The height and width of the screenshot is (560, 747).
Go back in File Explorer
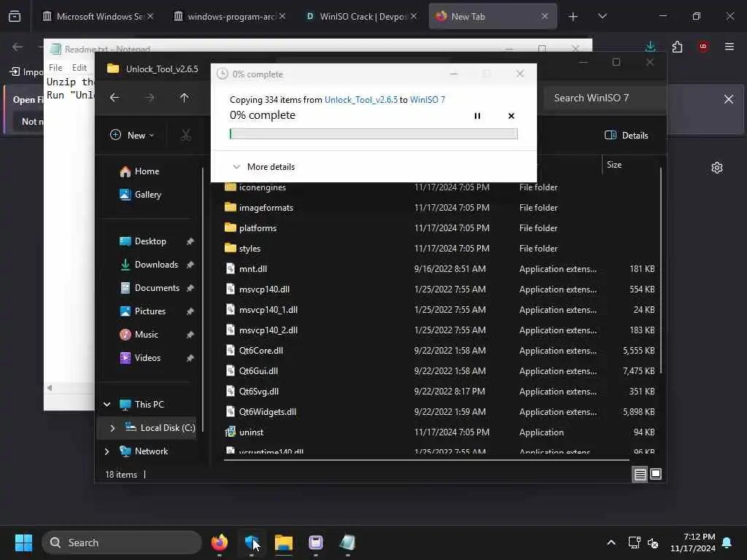coord(115,98)
